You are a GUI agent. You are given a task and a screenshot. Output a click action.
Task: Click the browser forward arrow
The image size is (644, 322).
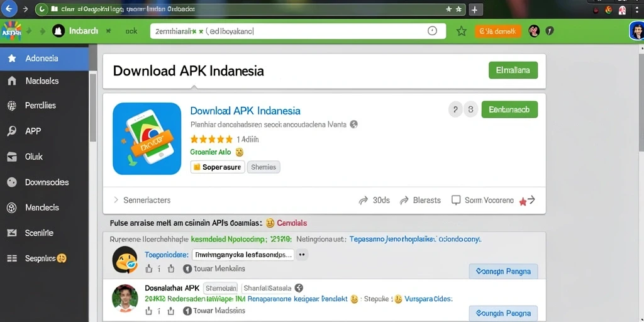point(25,9)
